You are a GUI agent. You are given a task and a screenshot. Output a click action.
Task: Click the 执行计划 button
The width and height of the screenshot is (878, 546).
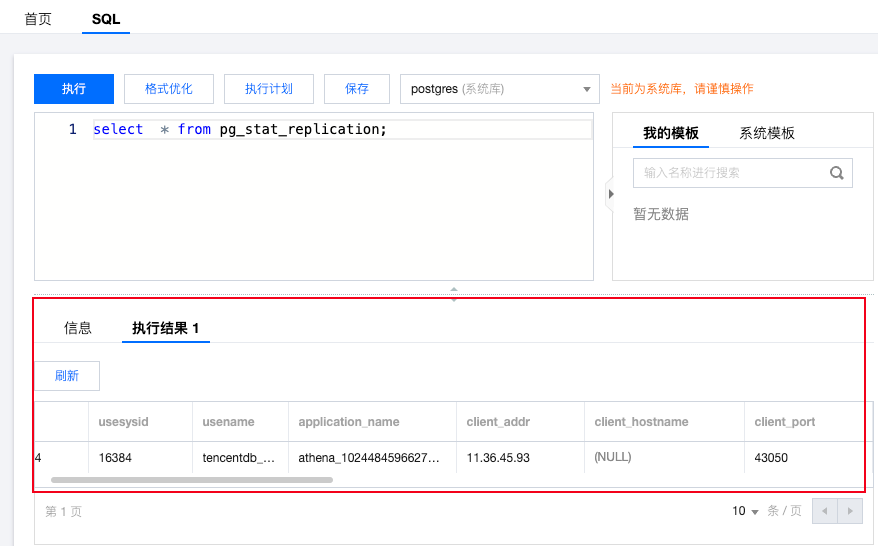pyautogui.click(x=269, y=89)
